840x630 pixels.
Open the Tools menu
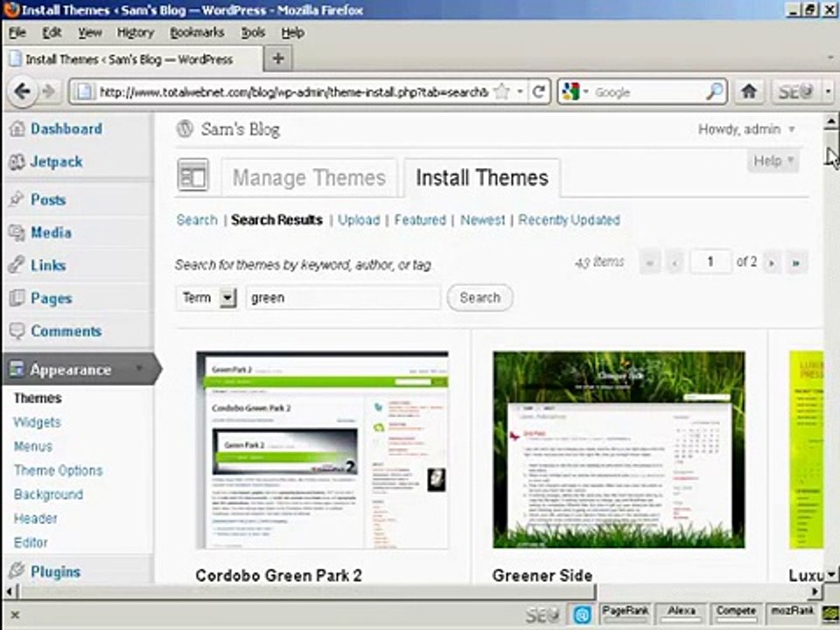(x=253, y=32)
